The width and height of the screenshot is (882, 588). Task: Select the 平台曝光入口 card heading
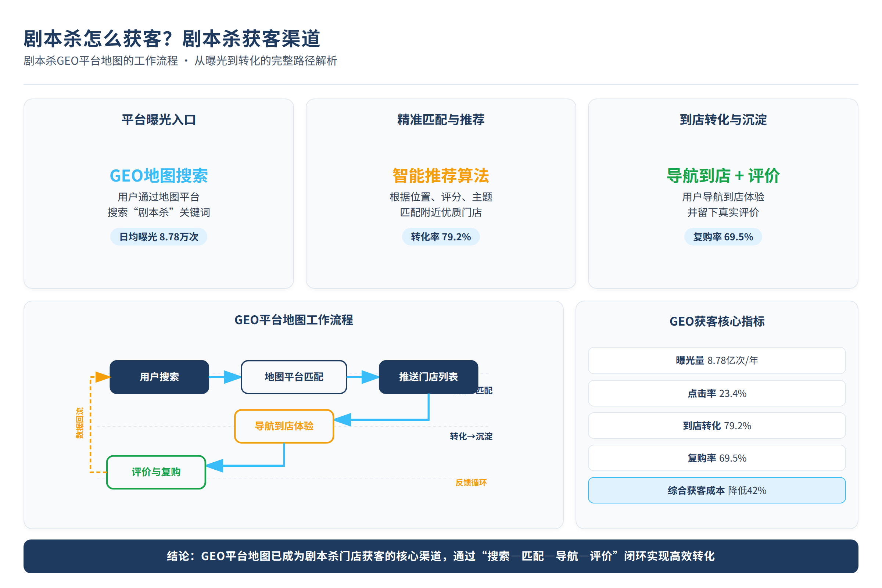tap(159, 120)
